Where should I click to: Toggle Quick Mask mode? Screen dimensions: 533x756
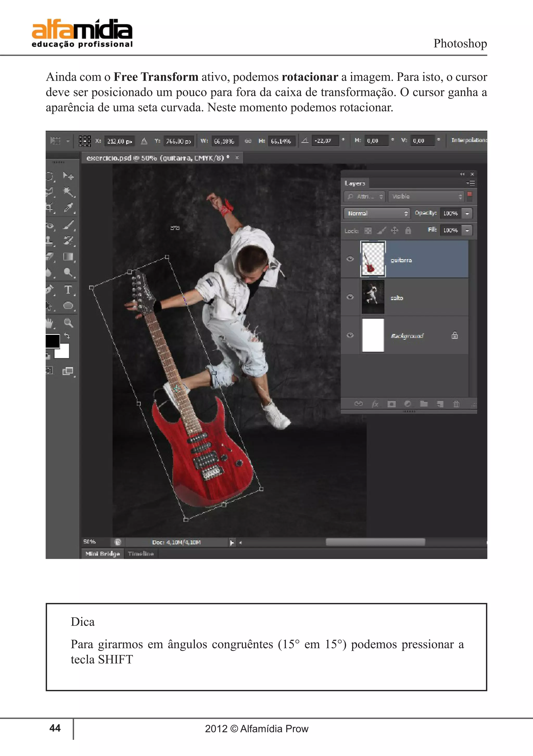[49, 371]
